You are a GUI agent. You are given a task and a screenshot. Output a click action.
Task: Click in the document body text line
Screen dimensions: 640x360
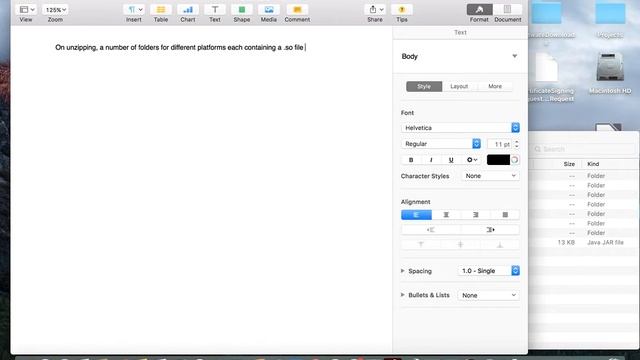pyautogui.click(x=180, y=47)
